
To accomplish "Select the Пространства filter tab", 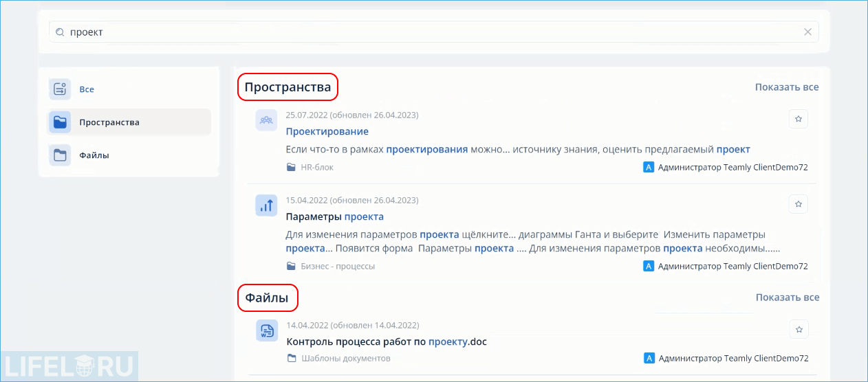I will click(x=129, y=122).
